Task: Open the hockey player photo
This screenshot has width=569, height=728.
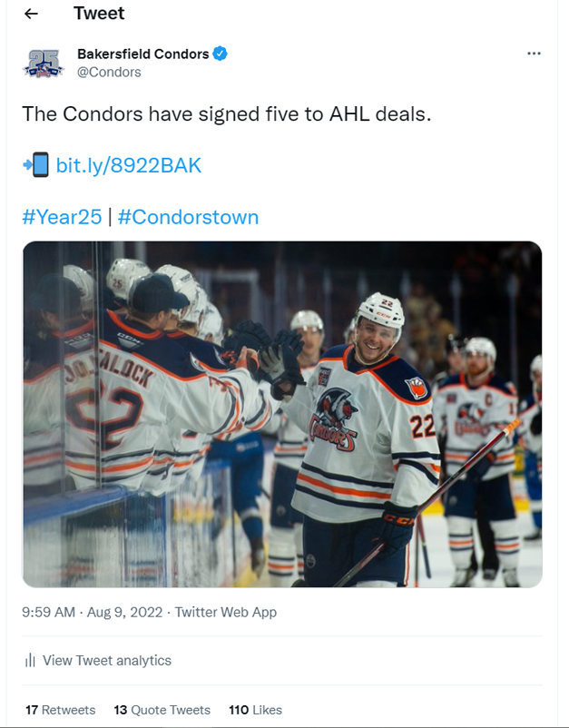Action: point(282,414)
